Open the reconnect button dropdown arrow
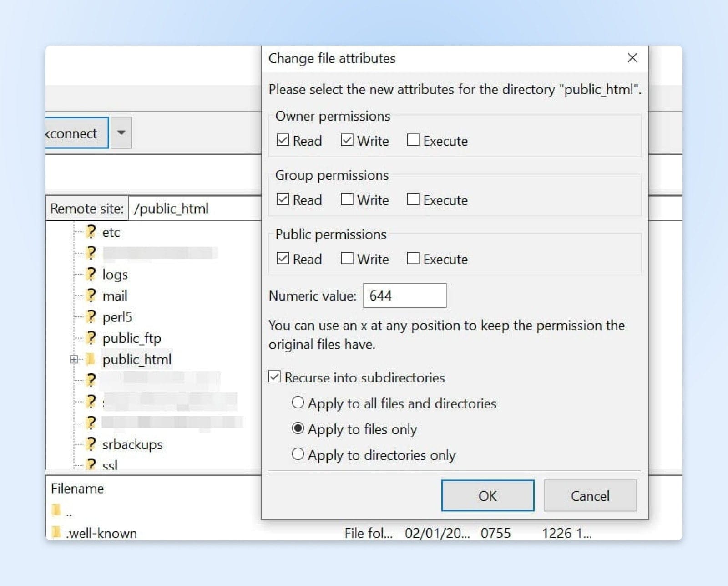Image resolution: width=728 pixels, height=586 pixels. point(121,133)
